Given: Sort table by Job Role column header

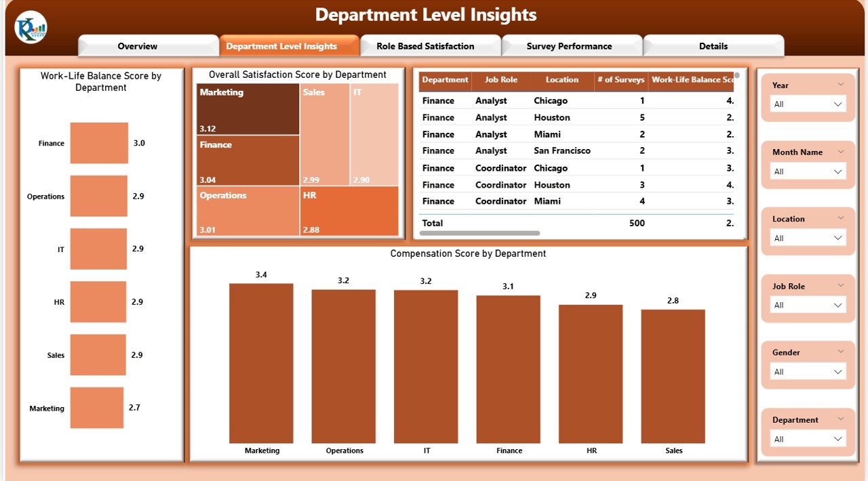Looking at the screenshot, I should coord(500,80).
